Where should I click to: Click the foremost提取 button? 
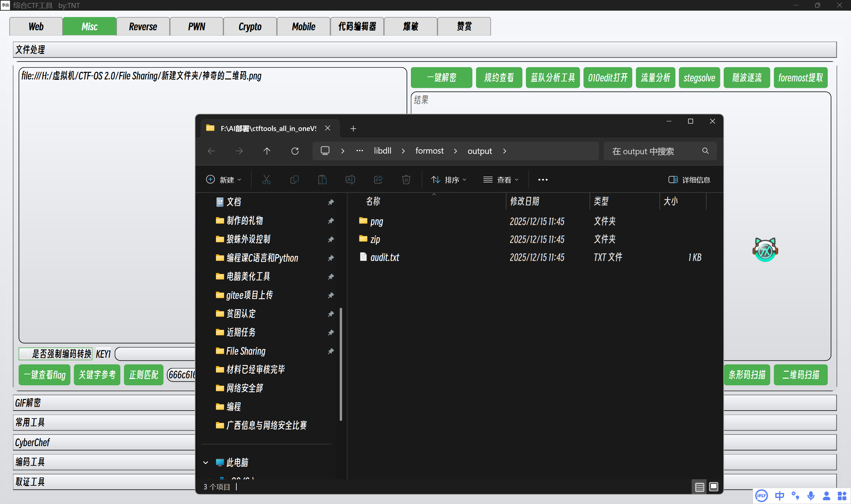tap(800, 78)
